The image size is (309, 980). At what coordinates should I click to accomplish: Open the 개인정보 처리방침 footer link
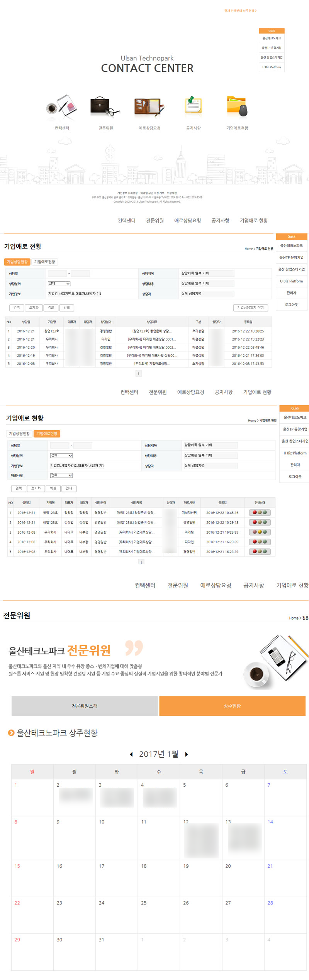pyautogui.click(x=127, y=193)
